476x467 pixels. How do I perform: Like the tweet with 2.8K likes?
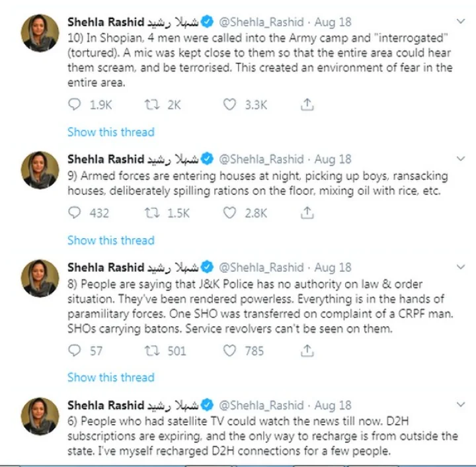click(x=229, y=213)
